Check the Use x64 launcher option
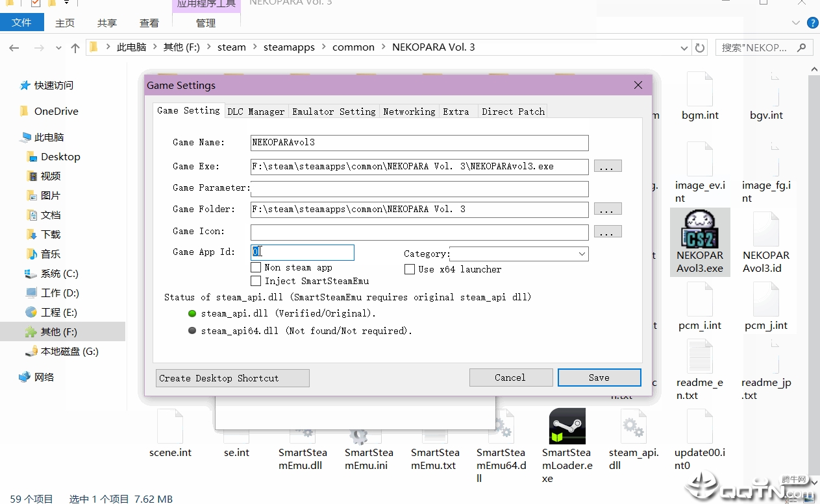Image resolution: width=820 pixels, height=504 pixels. click(x=410, y=269)
